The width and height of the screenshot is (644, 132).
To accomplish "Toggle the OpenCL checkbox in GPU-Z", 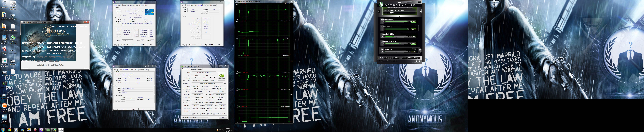I will [193, 114].
